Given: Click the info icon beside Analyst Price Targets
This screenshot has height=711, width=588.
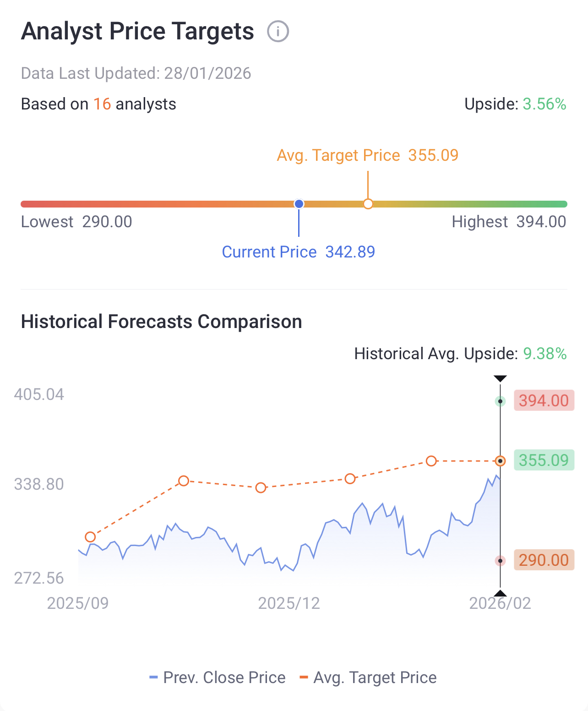Looking at the screenshot, I should click(278, 32).
